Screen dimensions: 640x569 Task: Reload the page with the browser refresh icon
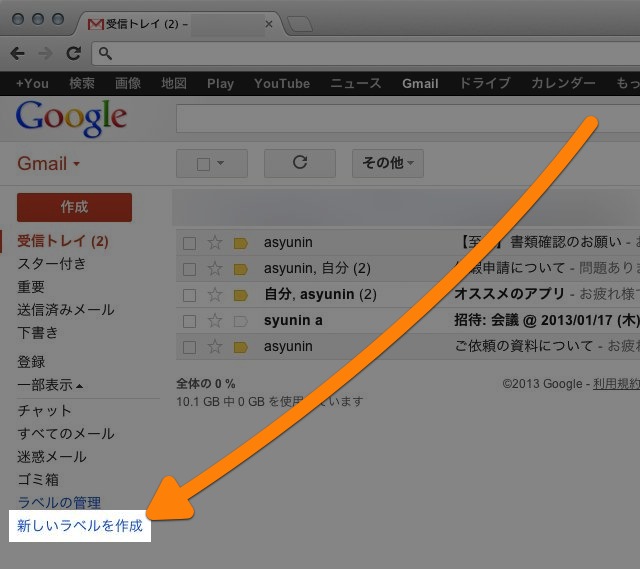73,53
